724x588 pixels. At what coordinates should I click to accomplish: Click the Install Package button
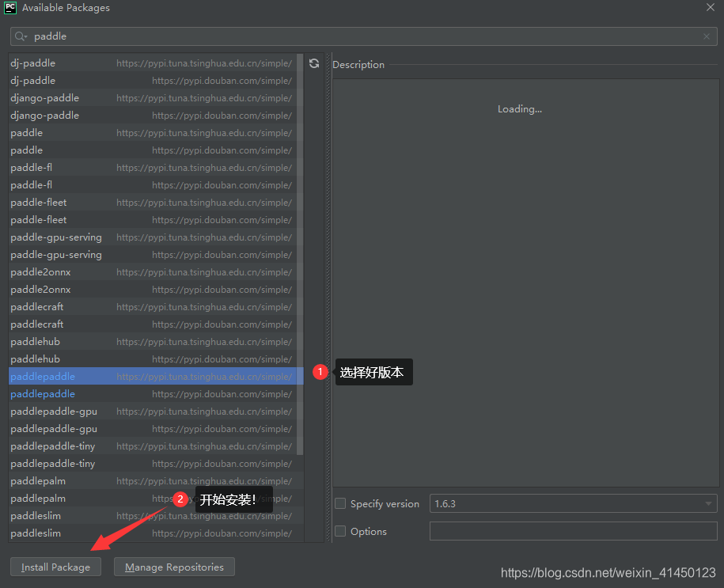click(56, 567)
